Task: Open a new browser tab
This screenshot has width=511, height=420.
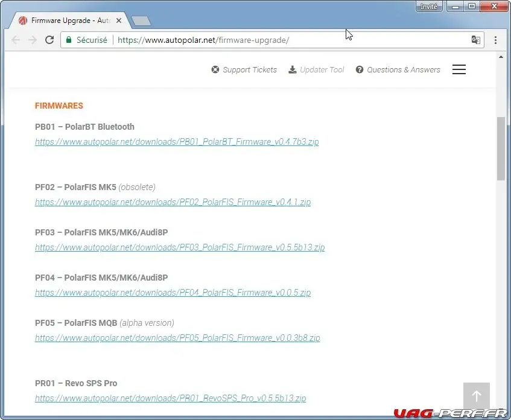Action: click(x=141, y=21)
